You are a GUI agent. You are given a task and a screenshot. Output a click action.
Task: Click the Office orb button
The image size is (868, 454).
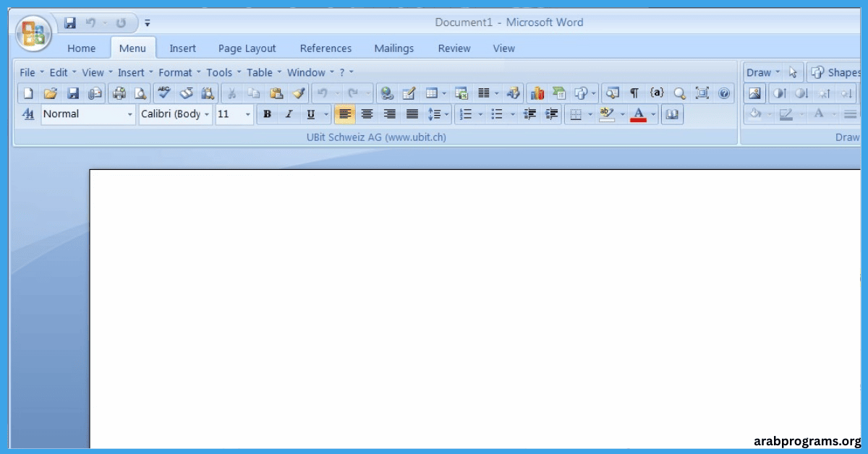pos(33,33)
